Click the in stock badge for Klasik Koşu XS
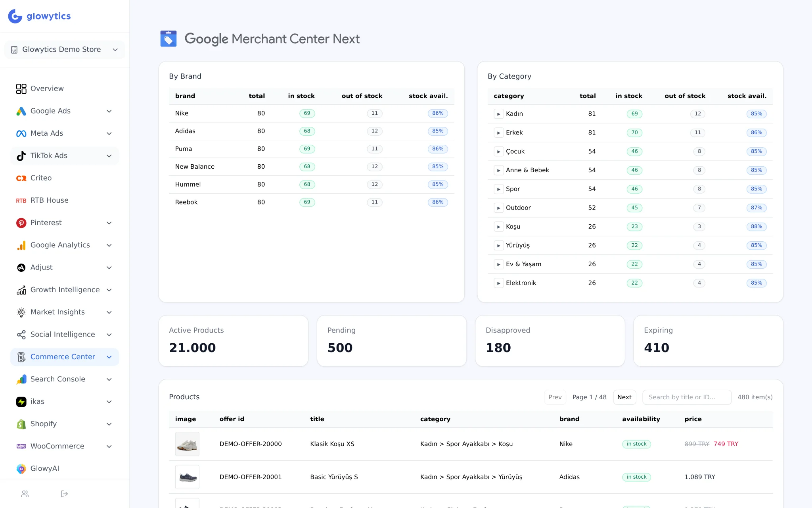Image resolution: width=812 pixels, height=508 pixels. tap(636, 444)
